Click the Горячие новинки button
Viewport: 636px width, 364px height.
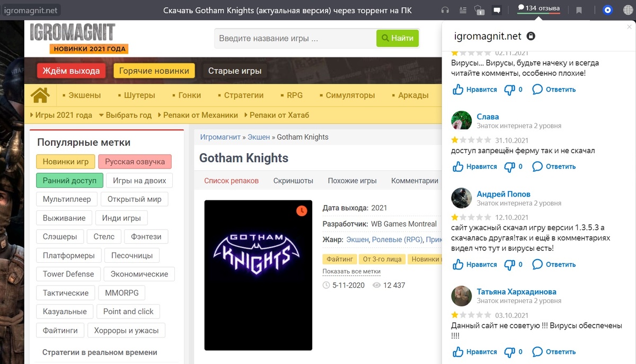(x=154, y=71)
